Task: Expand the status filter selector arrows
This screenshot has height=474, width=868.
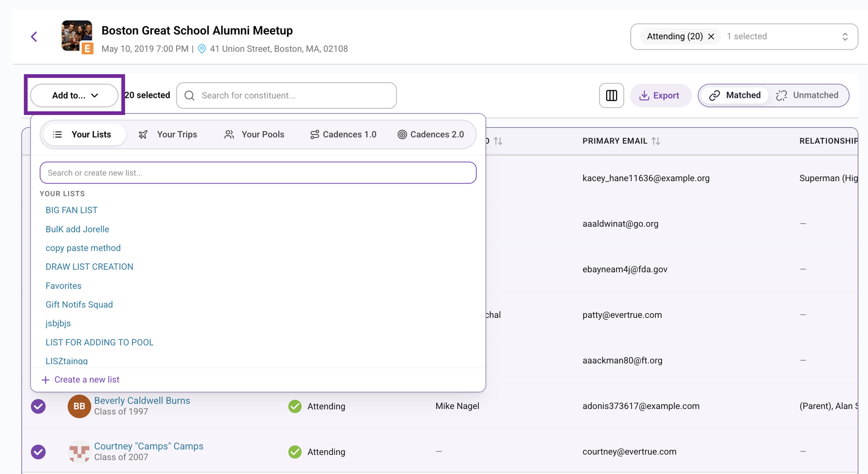Action: [845, 37]
